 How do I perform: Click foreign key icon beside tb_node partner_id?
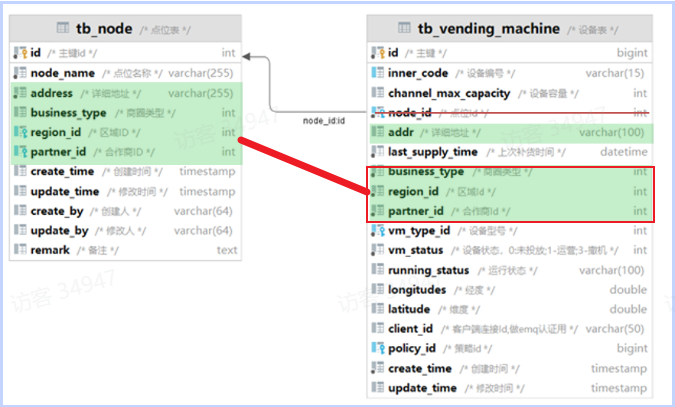(x=20, y=152)
